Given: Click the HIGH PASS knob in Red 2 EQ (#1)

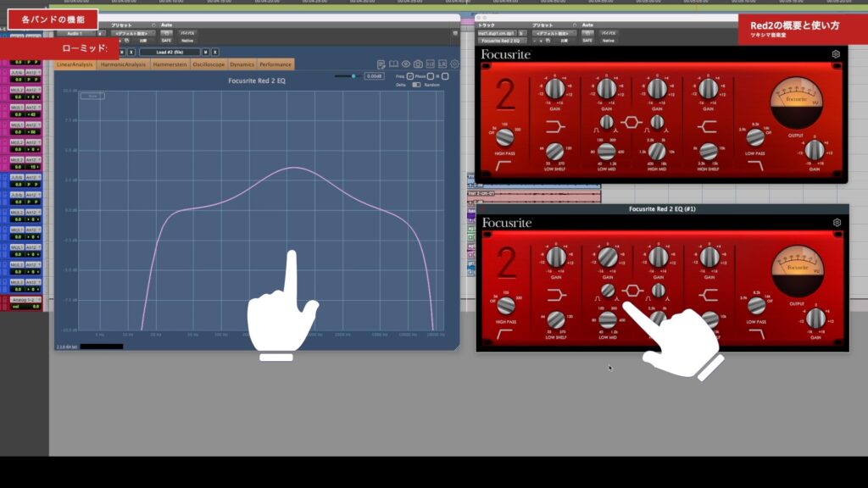Looking at the screenshot, I should coord(506,305).
